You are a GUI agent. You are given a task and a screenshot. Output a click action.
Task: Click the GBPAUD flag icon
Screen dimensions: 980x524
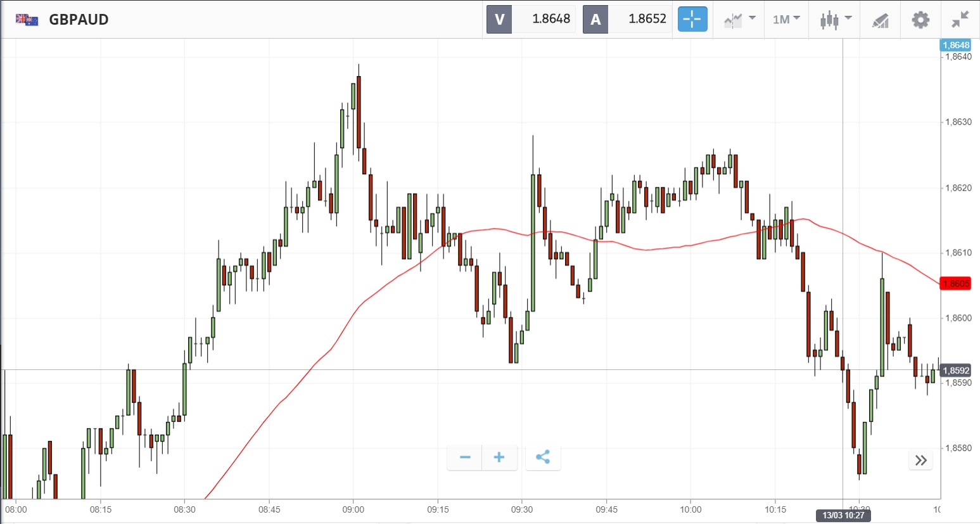click(x=27, y=20)
